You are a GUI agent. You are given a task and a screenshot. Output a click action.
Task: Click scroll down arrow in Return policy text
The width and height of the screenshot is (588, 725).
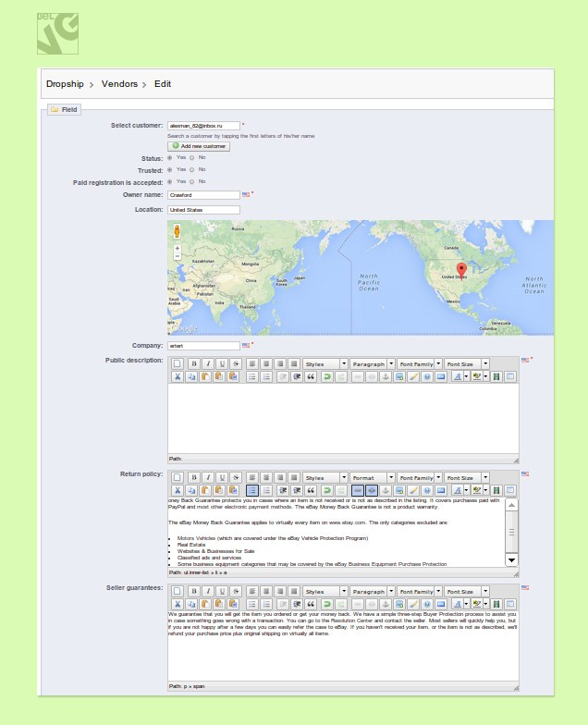(x=511, y=560)
